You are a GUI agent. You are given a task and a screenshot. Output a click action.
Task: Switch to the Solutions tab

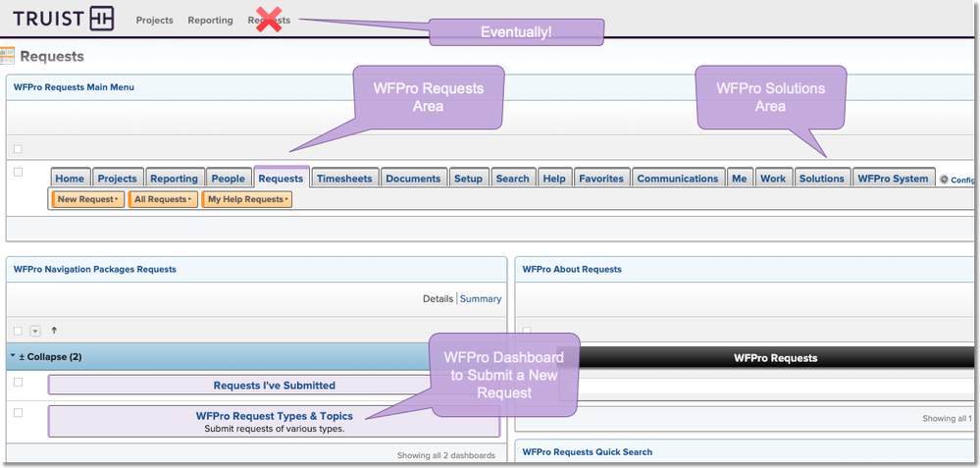[822, 179]
